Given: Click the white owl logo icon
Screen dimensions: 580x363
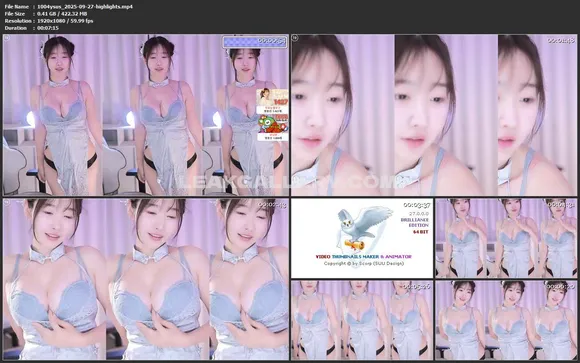Looking at the screenshot, I should point(364,228).
